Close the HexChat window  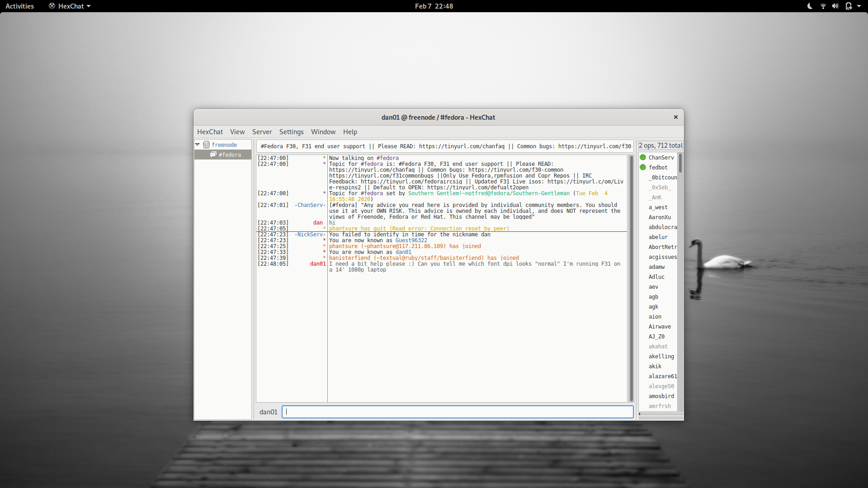[675, 117]
